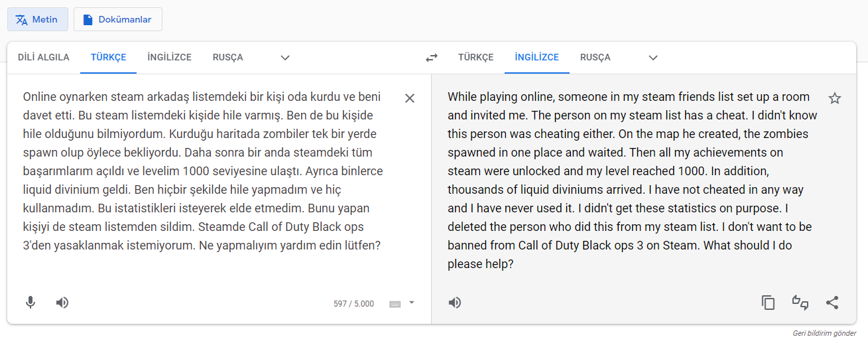The height and width of the screenshot is (355, 868).
Task: Choose İNGİLİZCE as source language
Action: (169, 57)
